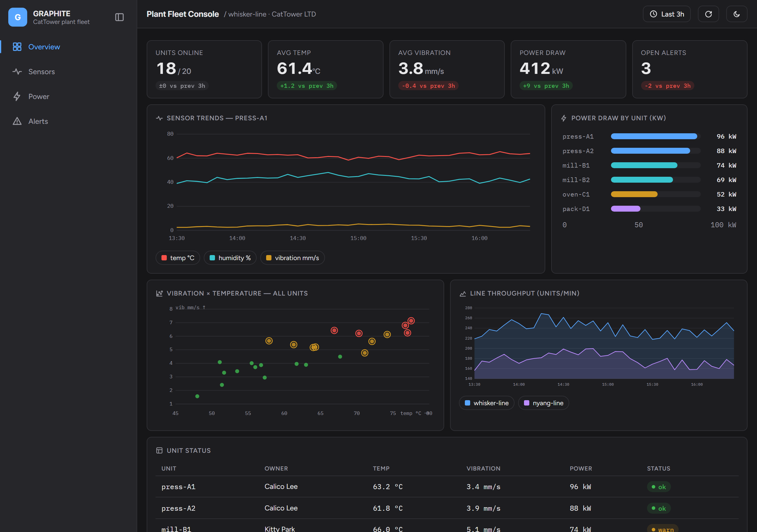Viewport: 757px width, 532px height.
Task: Open the Sensors page
Action: [69, 72]
